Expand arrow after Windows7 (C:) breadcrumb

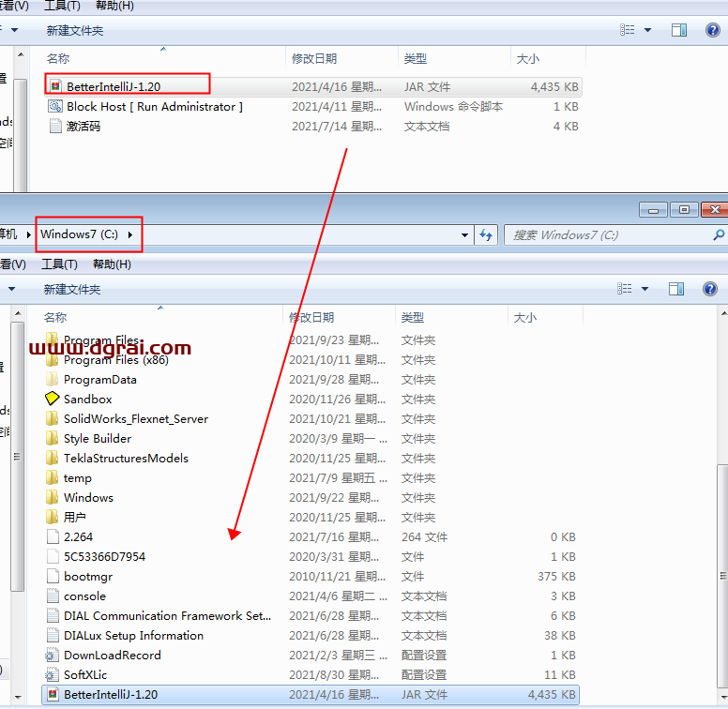coord(130,234)
